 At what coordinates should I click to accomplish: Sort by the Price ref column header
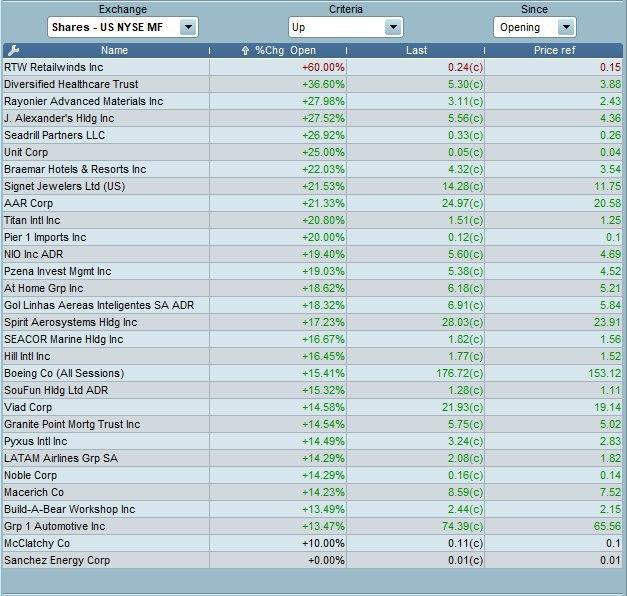[555, 50]
